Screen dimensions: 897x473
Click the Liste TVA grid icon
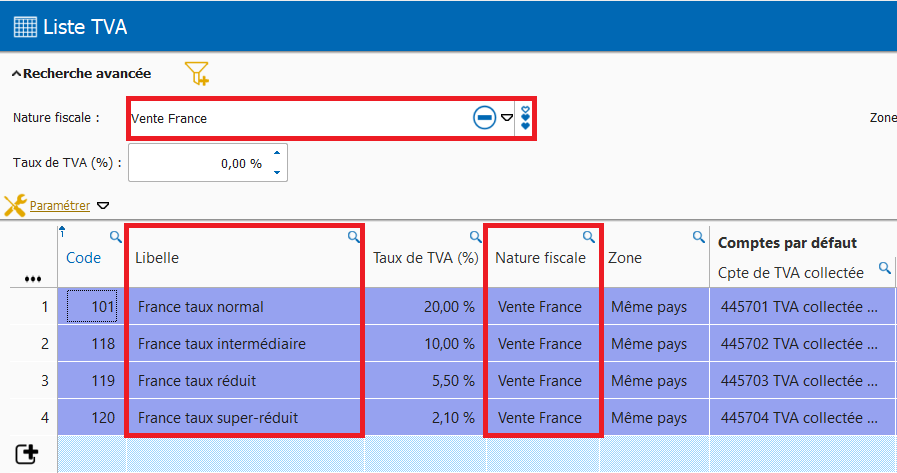click(x=25, y=27)
